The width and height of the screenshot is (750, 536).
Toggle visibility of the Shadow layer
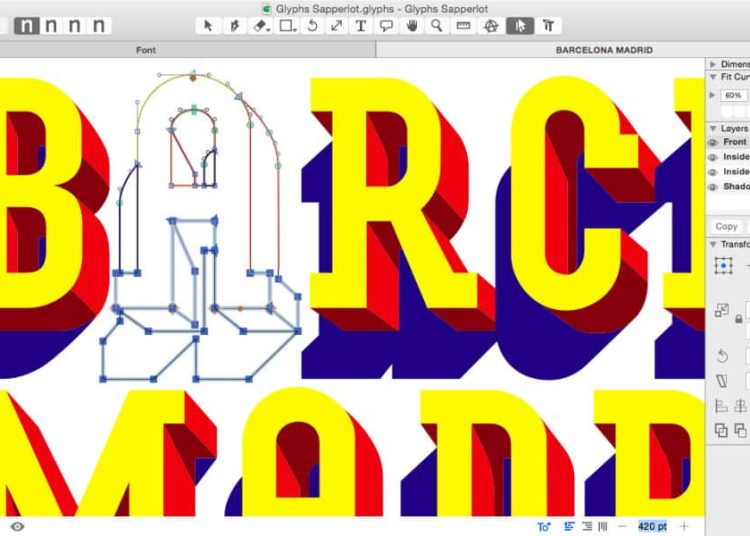click(x=713, y=186)
